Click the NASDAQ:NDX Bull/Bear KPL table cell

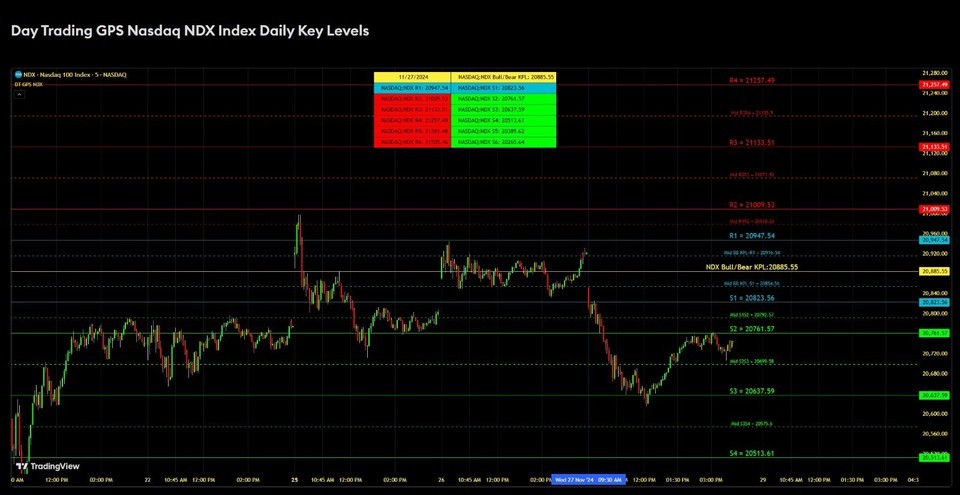click(503, 78)
